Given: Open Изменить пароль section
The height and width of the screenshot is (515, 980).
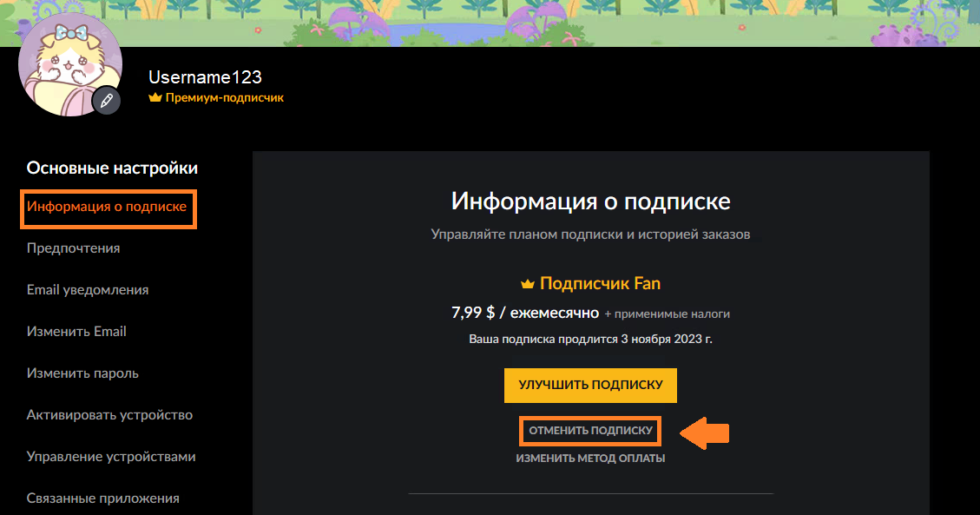Looking at the screenshot, I should point(82,373).
